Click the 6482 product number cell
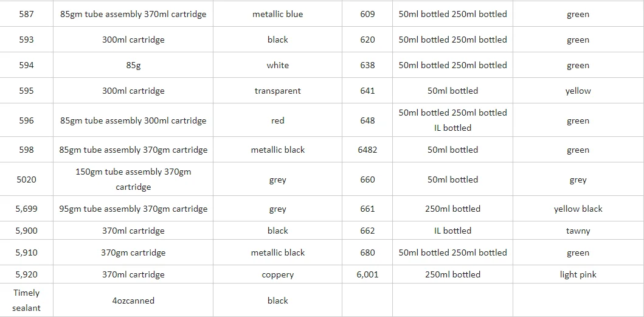The width and height of the screenshot is (644, 317). pos(367,150)
